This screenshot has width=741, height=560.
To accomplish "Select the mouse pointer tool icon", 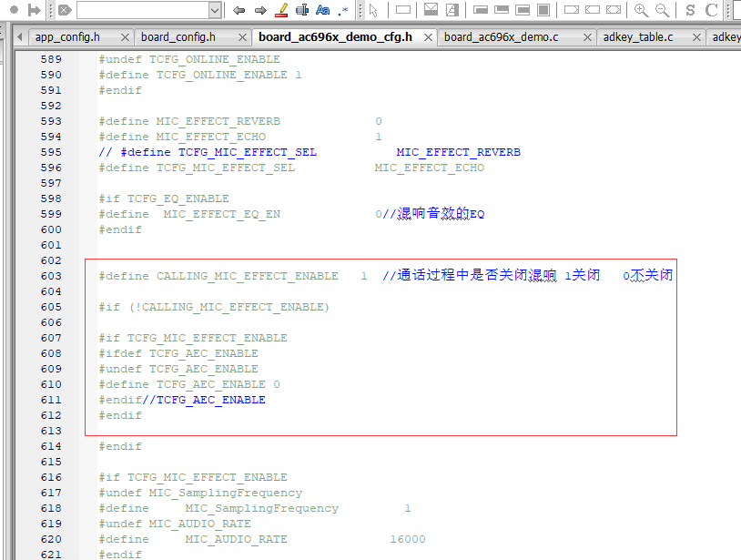I will point(373,10).
